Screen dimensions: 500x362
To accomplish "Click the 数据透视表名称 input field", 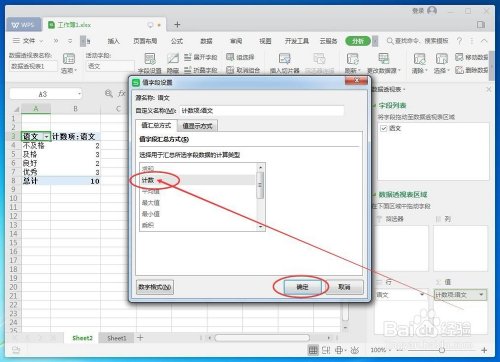I will point(33,66).
